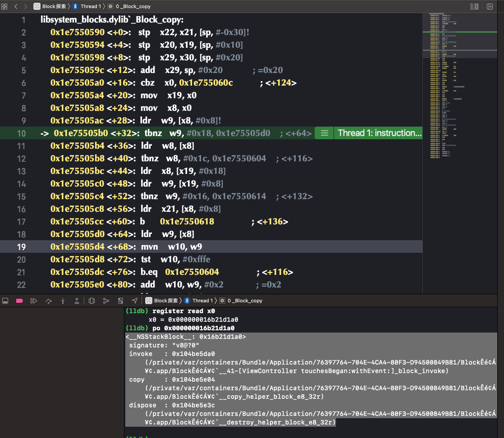Image resolution: width=504 pixels, height=438 pixels.
Task: Step over the current instruction
Action: coord(49,301)
